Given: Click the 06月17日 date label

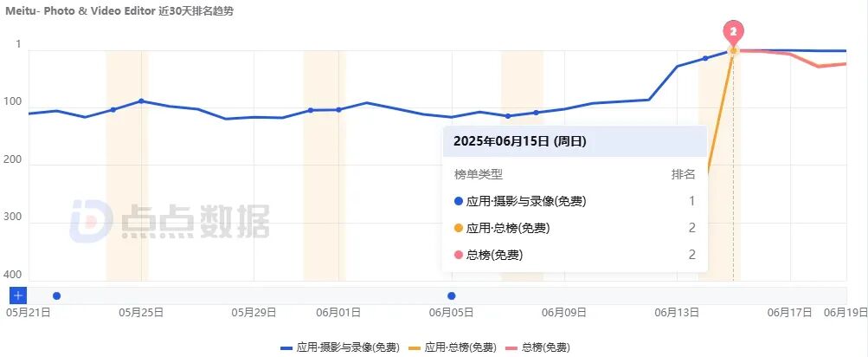Looking at the screenshot, I should pos(789,313).
